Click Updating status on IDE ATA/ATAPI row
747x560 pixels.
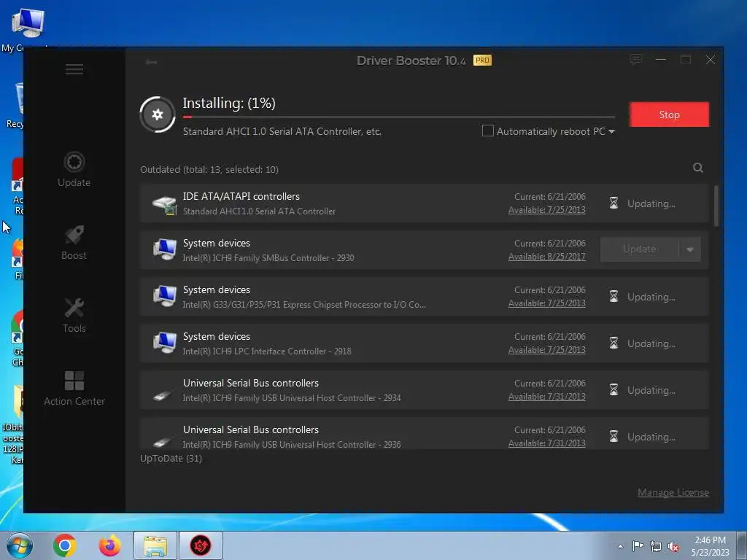pos(651,204)
